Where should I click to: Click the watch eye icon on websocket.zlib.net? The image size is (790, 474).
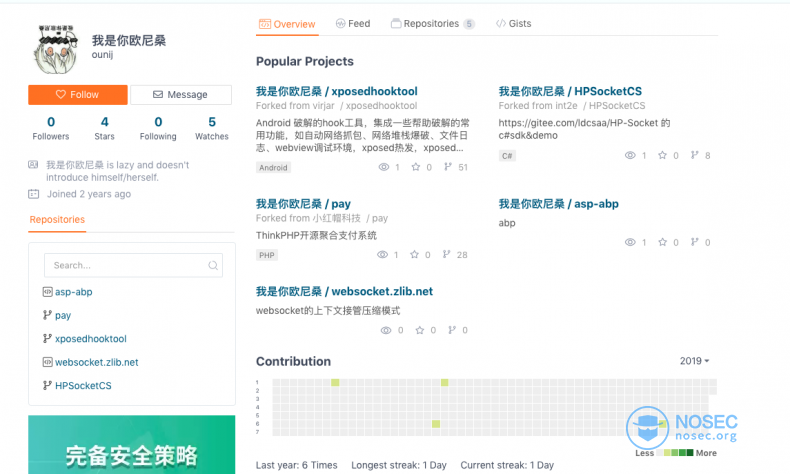pyautogui.click(x=386, y=330)
